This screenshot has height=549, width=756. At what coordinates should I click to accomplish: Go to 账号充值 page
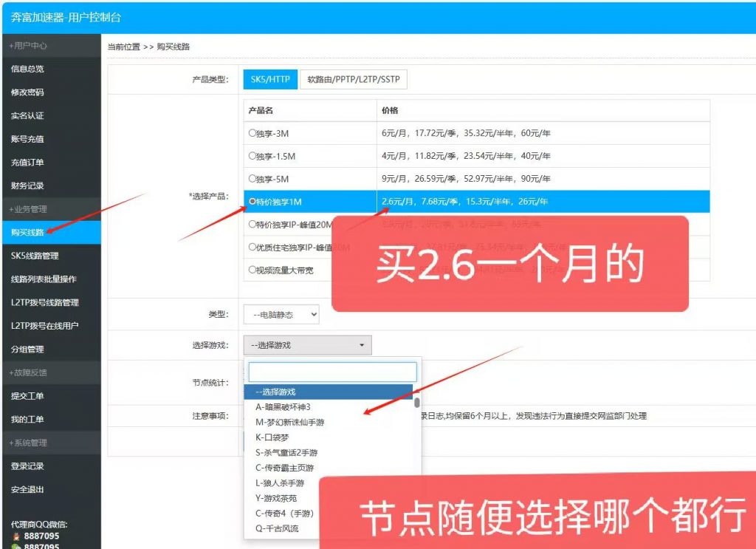(27, 139)
